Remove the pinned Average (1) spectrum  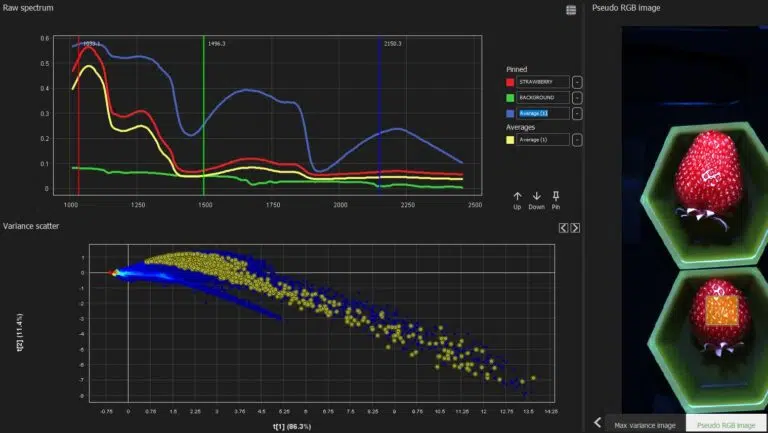[577, 114]
